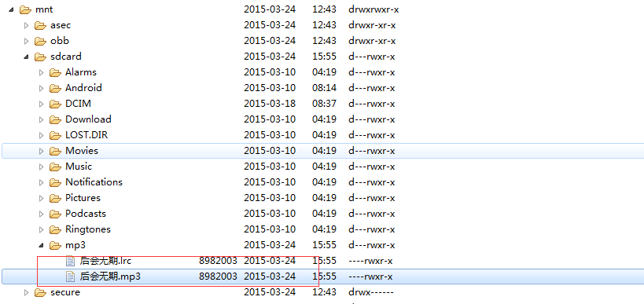
Task: Click the Pictures folder icon
Action: click(55, 198)
